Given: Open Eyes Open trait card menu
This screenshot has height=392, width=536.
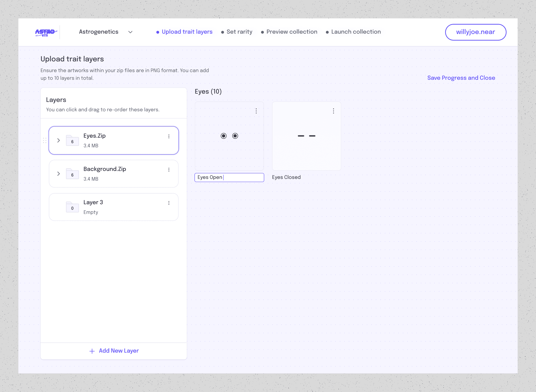Looking at the screenshot, I should click(256, 111).
